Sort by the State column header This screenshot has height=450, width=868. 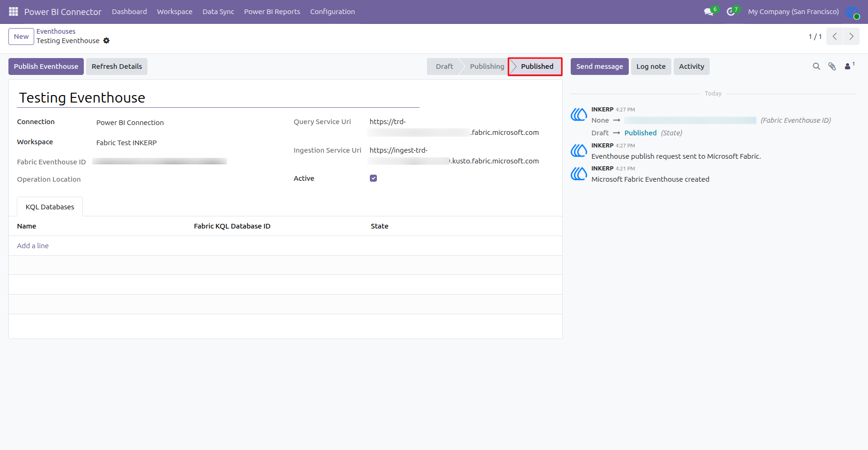(x=380, y=226)
